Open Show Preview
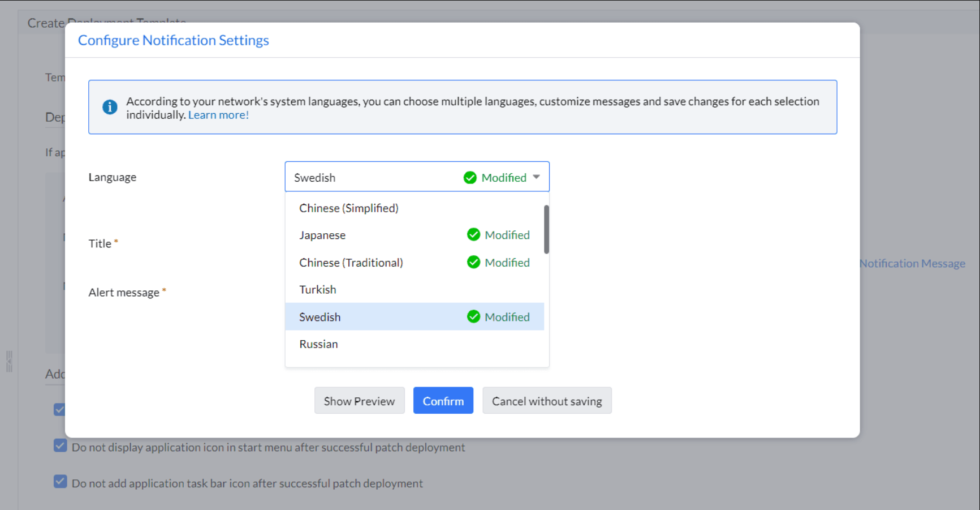Screen dimensions: 980x510 pos(359,400)
